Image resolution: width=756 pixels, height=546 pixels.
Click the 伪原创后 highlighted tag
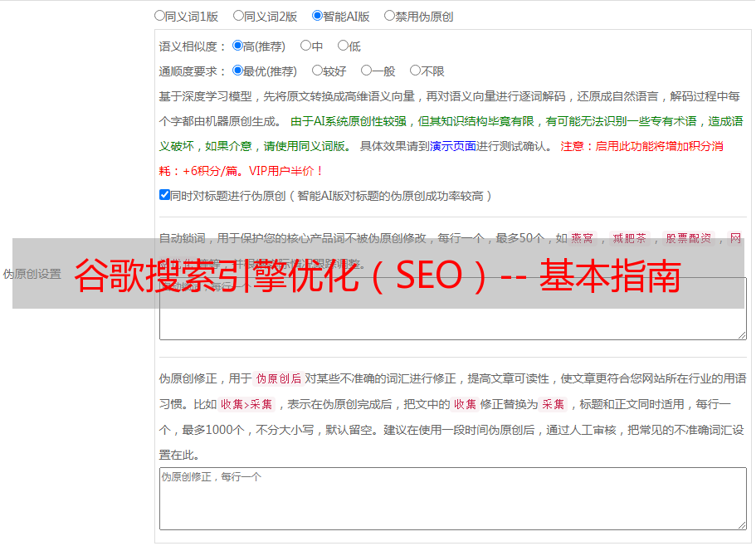279,378
